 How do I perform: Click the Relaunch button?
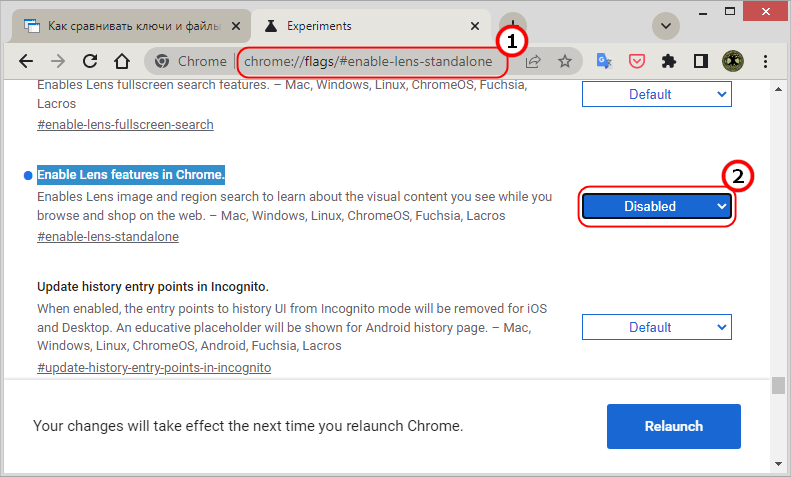coord(674,426)
